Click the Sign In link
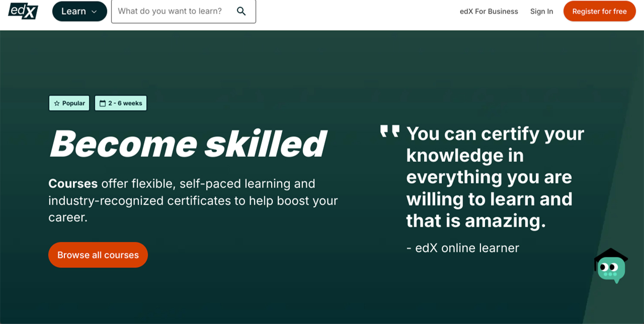644x324 pixels. point(541,12)
